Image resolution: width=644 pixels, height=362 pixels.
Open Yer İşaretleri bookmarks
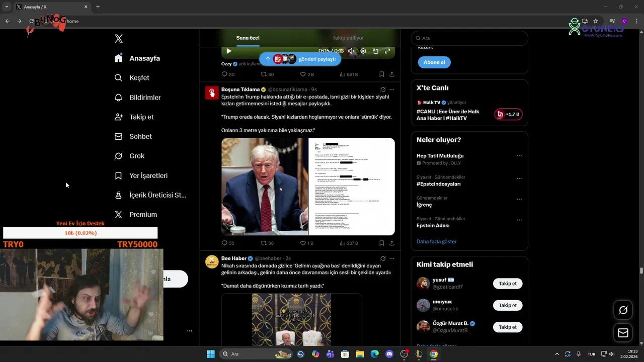(141, 175)
